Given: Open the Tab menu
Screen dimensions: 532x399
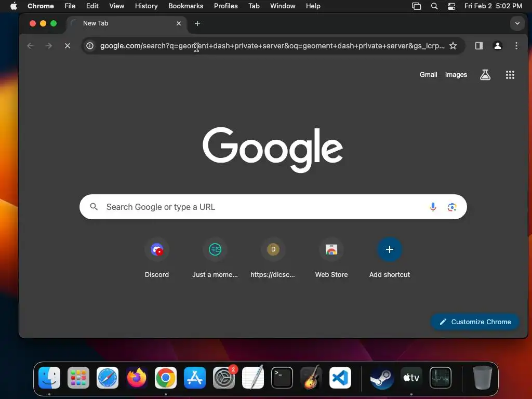Looking at the screenshot, I should pyautogui.click(x=254, y=6).
